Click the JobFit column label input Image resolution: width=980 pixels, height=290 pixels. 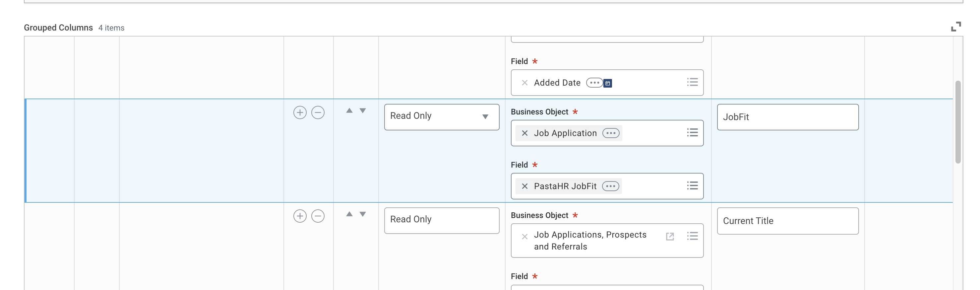coord(787,117)
